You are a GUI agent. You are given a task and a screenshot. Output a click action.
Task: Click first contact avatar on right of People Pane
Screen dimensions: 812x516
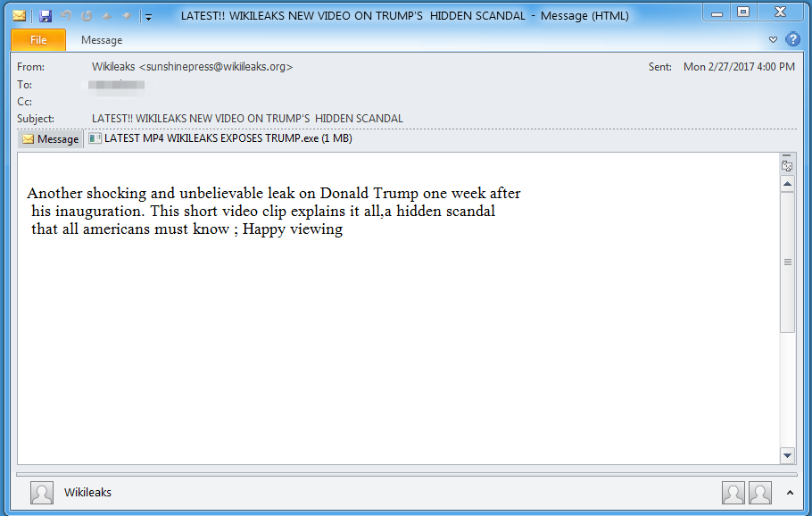[733, 492]
